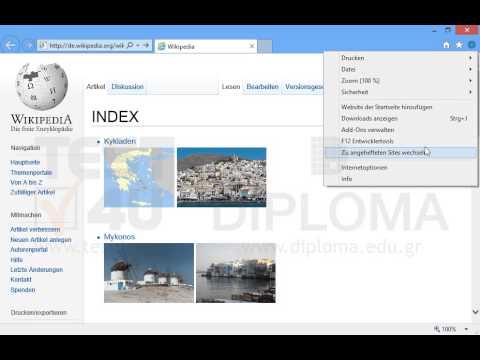
Task: Open zoom level dropdown arrow in status bar
Action: click(466, 329)
